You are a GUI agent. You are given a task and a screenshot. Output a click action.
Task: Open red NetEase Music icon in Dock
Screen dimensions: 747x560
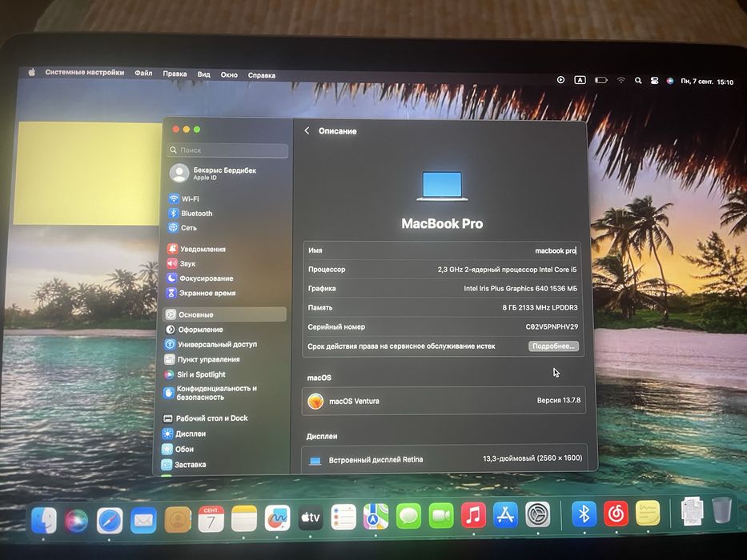click(x=616, y=514)
